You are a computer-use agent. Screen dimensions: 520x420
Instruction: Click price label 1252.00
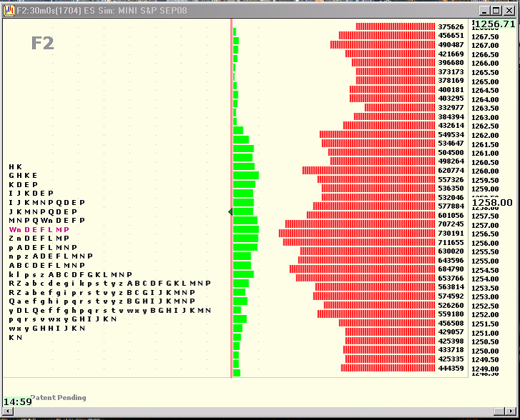[x=485, y=314]
